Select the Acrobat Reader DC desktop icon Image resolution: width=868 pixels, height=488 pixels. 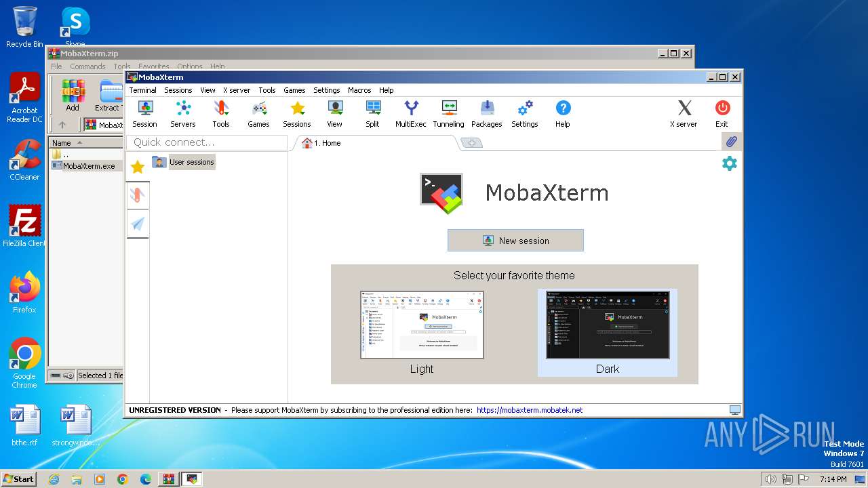point(24,98)
